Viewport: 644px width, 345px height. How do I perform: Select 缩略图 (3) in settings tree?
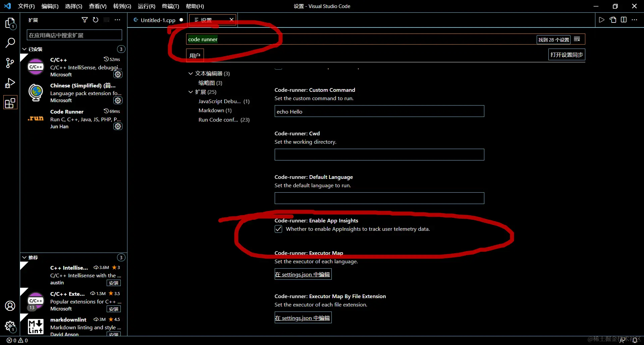tap(210, 83)
